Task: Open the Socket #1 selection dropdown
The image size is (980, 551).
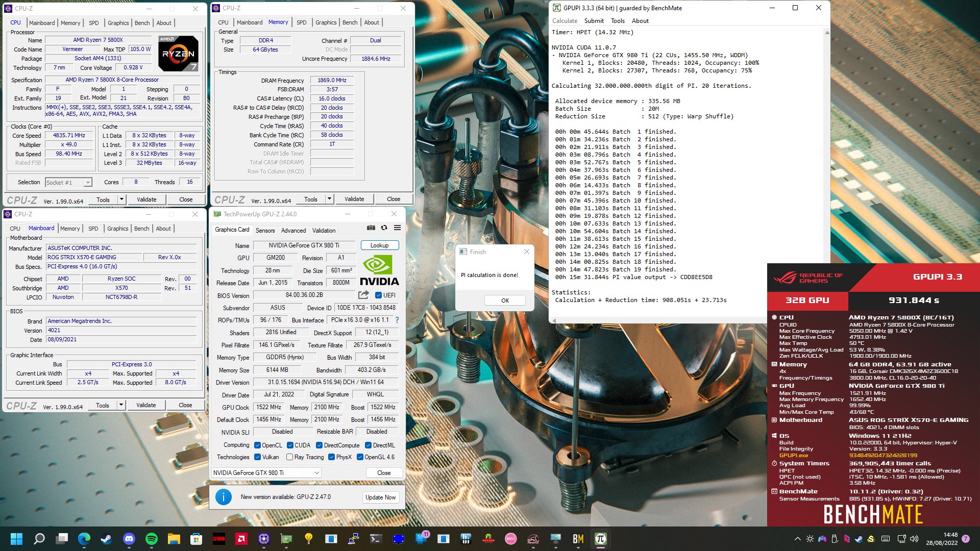Action: point(68,183)
